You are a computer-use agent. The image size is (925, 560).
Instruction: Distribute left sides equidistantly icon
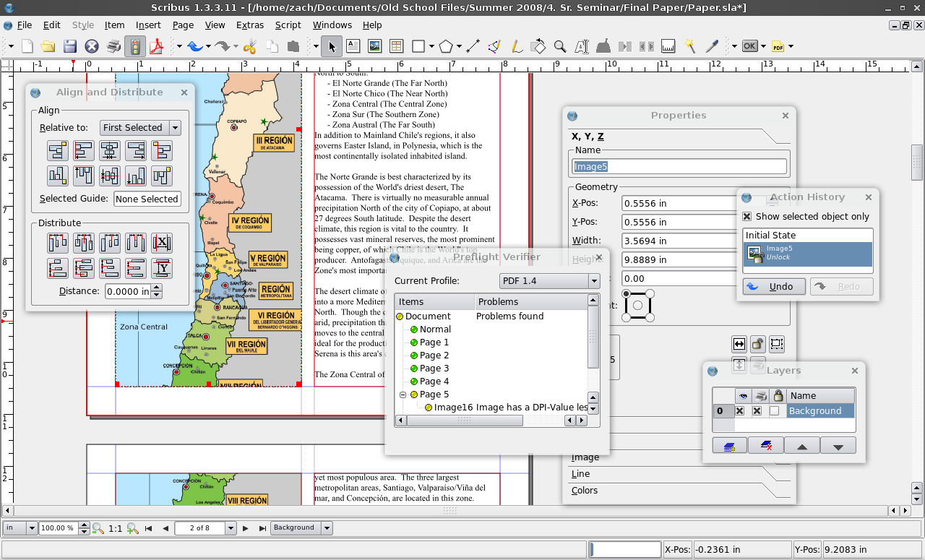pyautogui.click(x=57, y=243)
